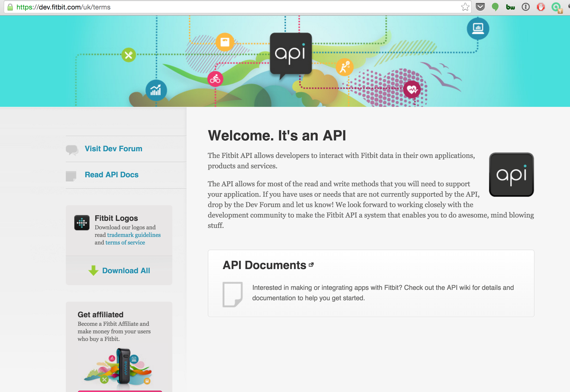Open the green Q extension with badge
570x392 pixels.
pos(556,8)
